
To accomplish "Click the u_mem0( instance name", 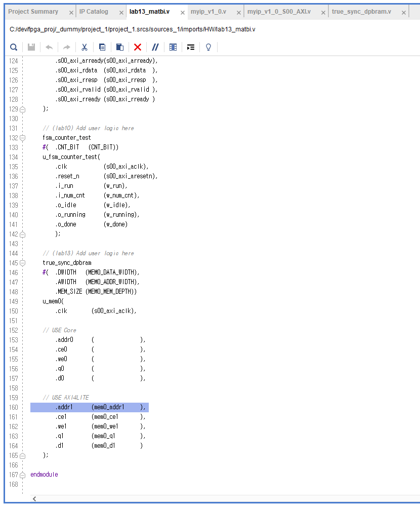I will click(x=53, y=301).
